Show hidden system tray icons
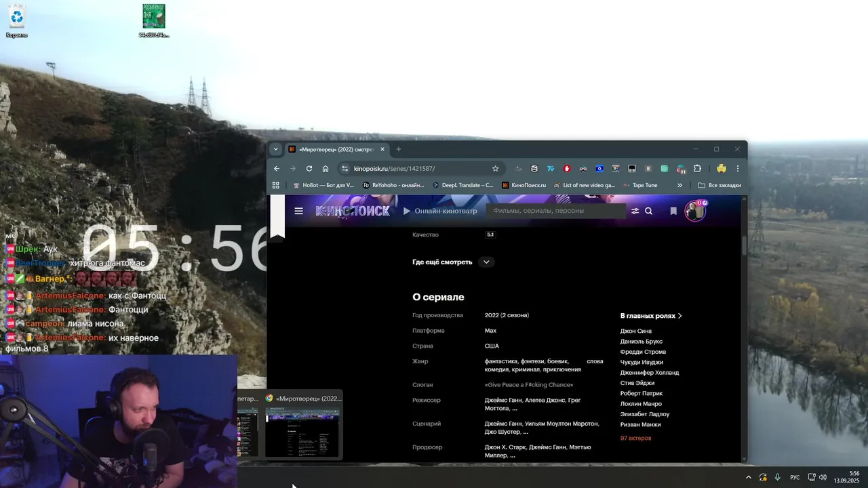 point(749,477)
